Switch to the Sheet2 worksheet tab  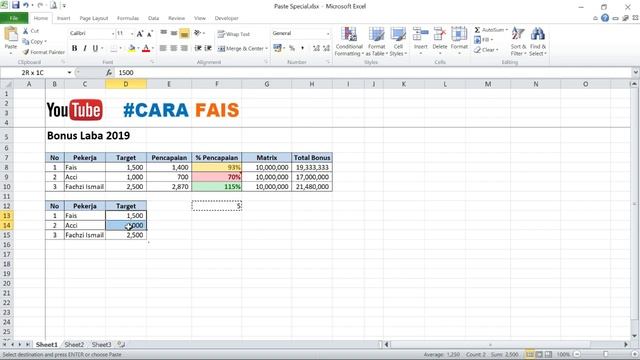(x=74, y=344)
